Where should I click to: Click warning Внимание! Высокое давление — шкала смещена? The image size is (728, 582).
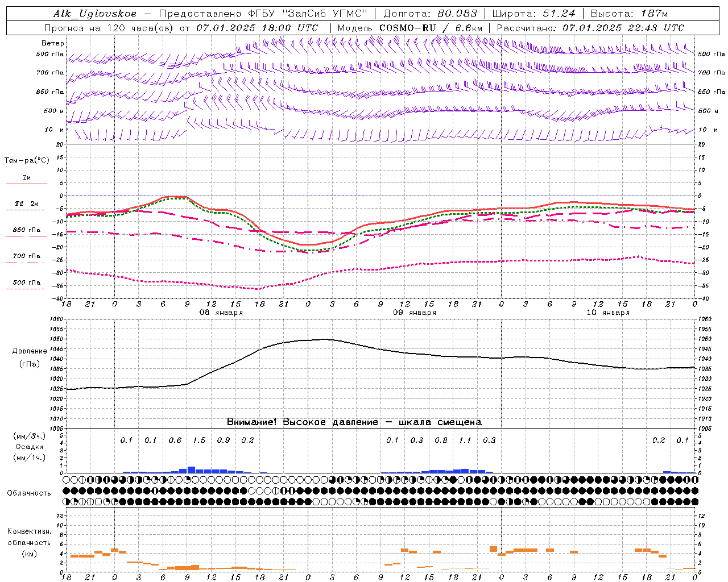[354, 422]
